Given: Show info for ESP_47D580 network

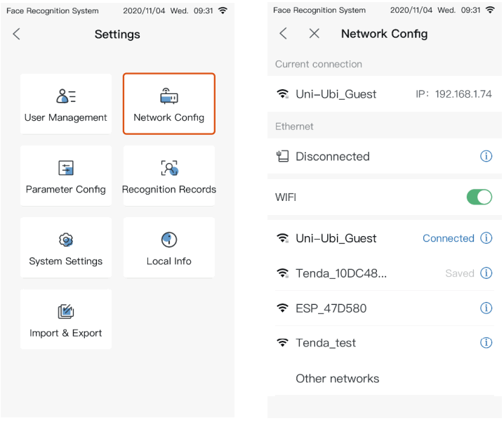Looking at the screenshot, I should click(x=486, y=308).
